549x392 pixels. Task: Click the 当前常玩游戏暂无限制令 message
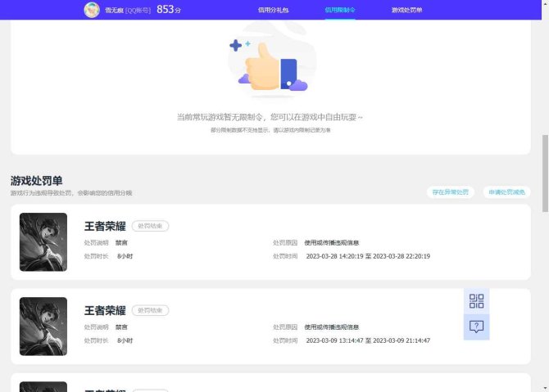click(270, 117)
